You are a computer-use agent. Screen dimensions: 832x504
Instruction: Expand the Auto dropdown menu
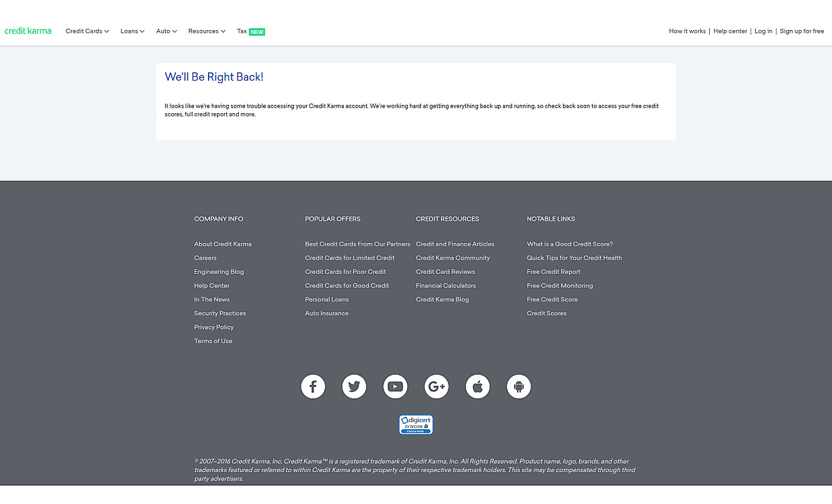(166, 31)
